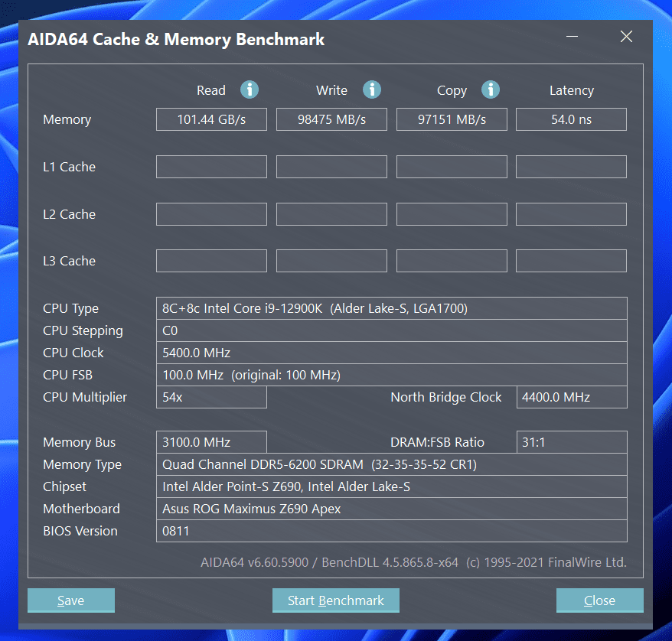
Task: Click the empty L2 Cache Copy cell
Action: [x=452, y=214]
